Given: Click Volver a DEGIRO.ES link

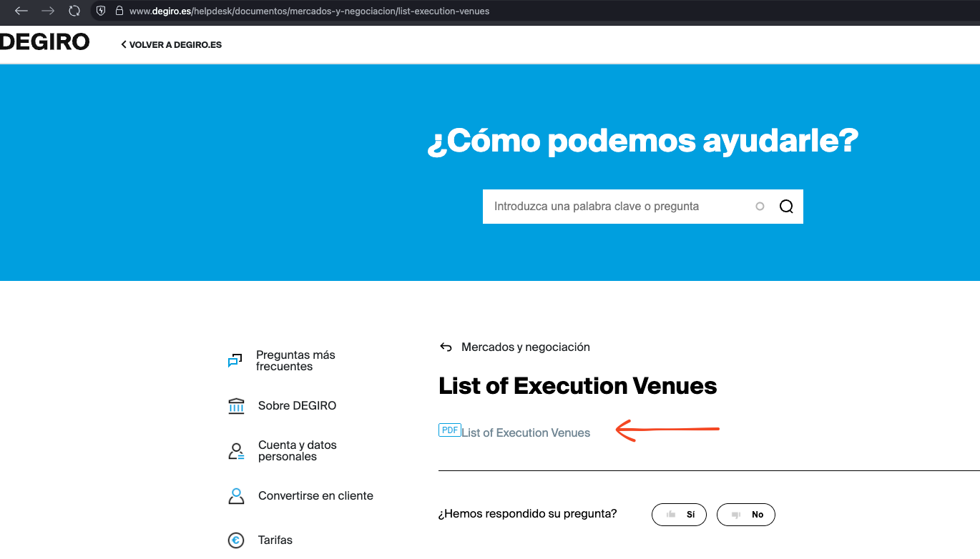Looking at the screenshot, I should tap(172, 44).
